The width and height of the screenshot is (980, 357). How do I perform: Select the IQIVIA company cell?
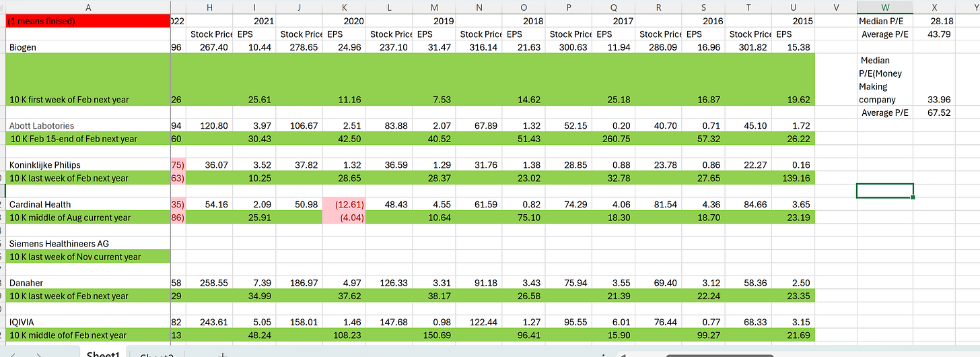point(90,323)
